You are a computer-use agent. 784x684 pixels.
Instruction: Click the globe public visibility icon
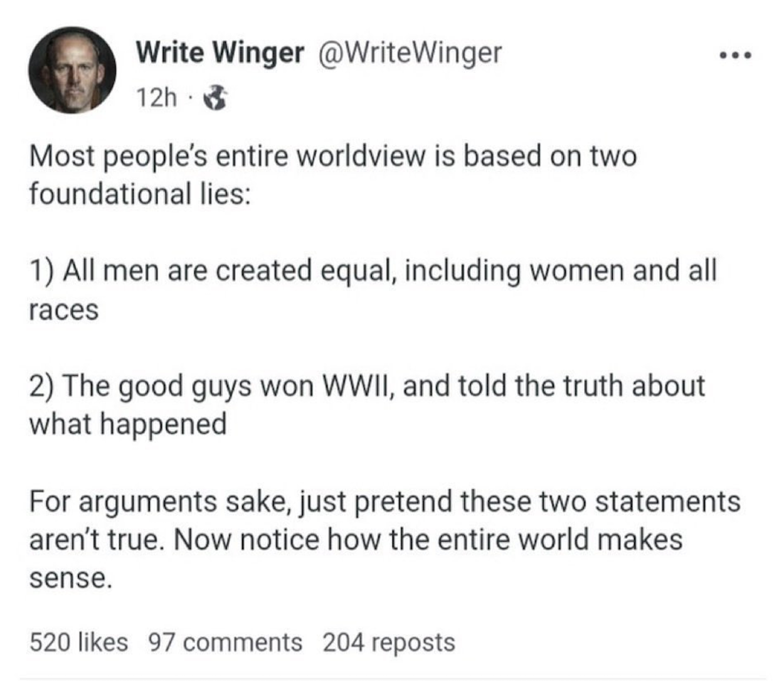[216, 97]
